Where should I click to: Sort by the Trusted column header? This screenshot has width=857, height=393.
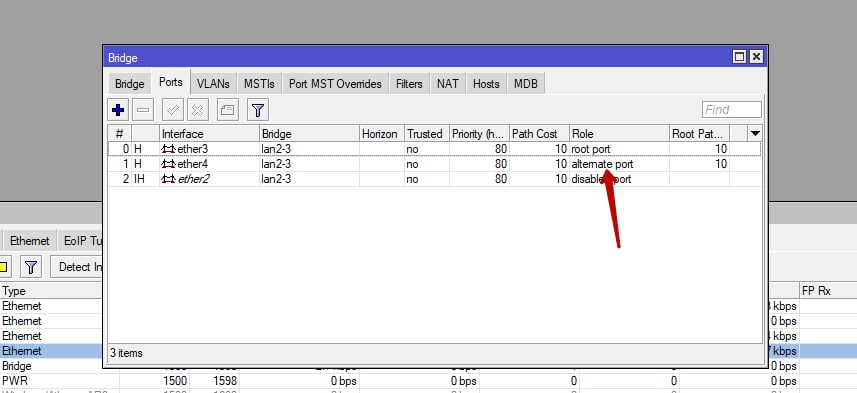tap(427, 134)
